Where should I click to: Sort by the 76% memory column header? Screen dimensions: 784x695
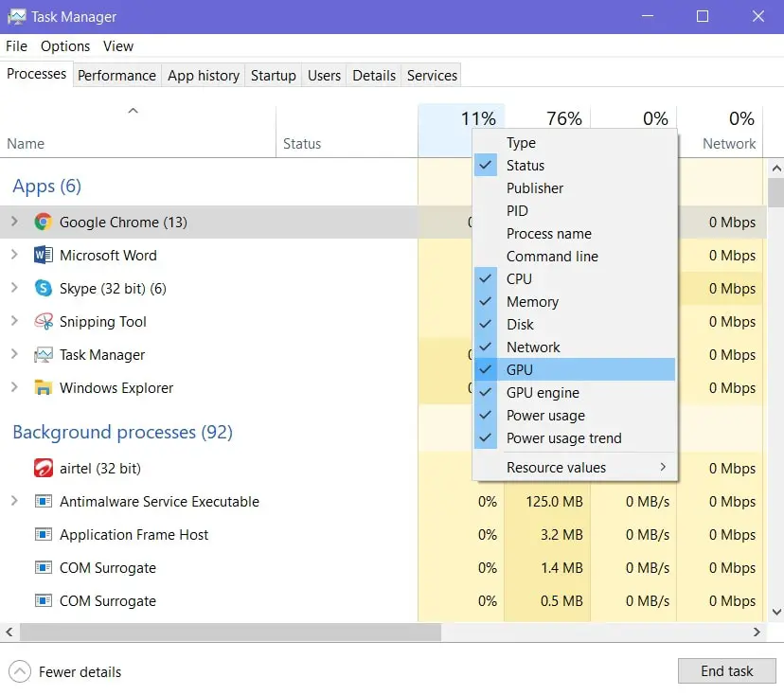click(x=547, y=118)
